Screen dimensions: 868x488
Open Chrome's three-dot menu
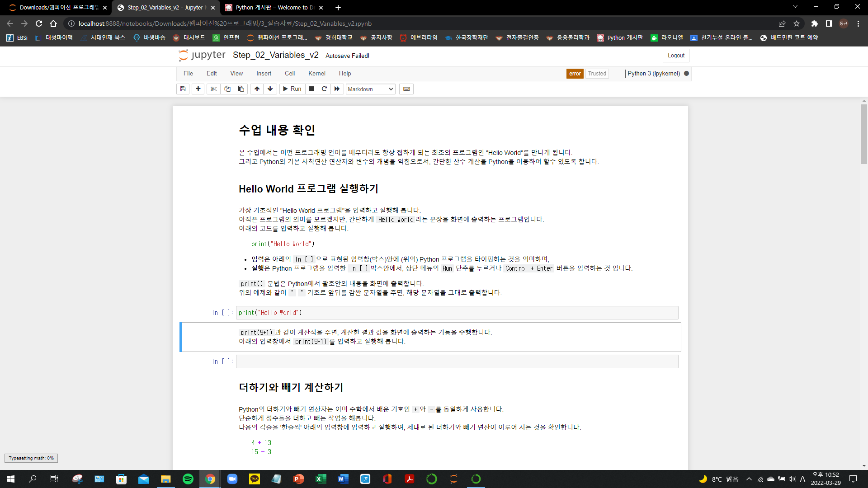858,23
